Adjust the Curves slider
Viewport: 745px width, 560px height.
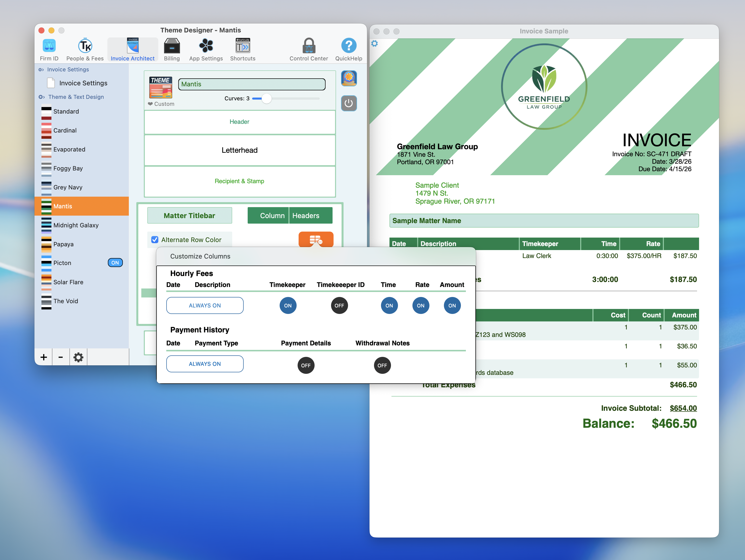pyautogui.click(x=266, y=99)
